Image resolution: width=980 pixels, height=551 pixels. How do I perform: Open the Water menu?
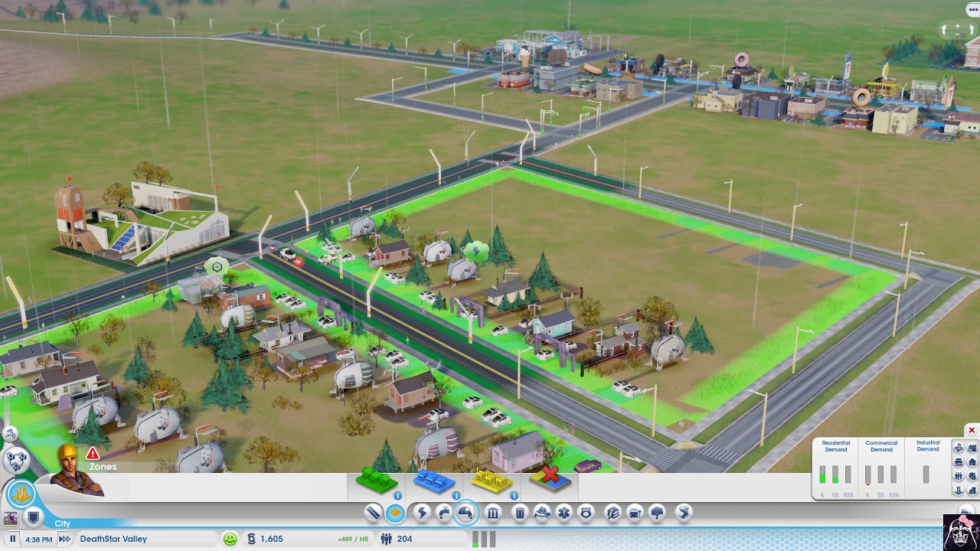point(444,513)
